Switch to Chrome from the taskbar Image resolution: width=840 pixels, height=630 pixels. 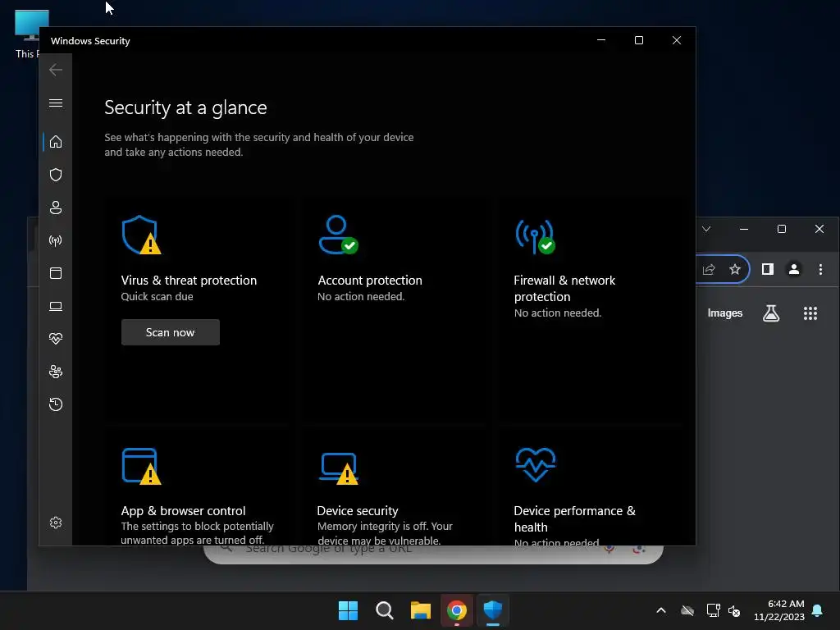457,610
